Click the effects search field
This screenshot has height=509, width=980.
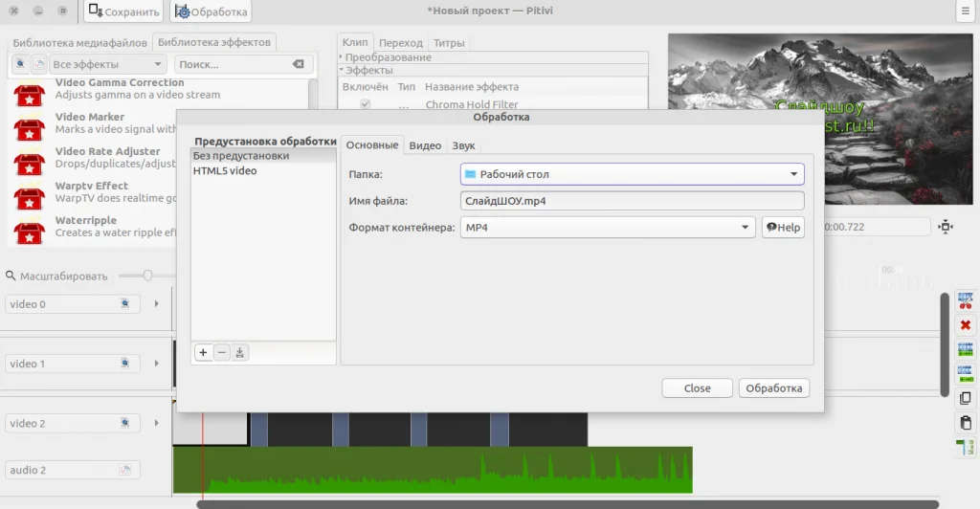(244, 64)
